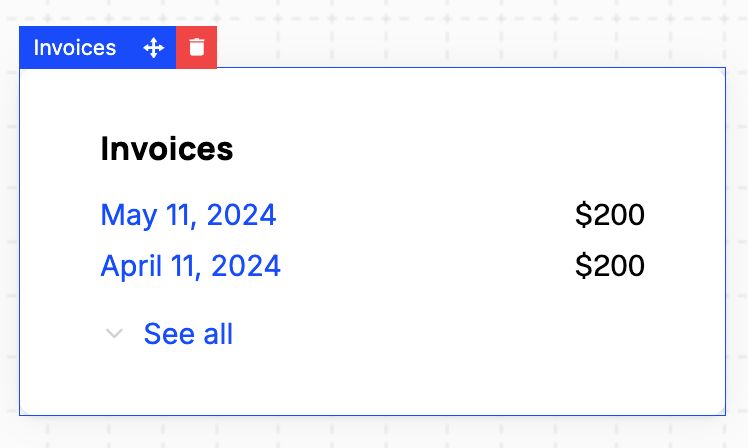Open the May 11, 2024 invoice
This screenshot has height=448, width=748.
coord(188,215)
